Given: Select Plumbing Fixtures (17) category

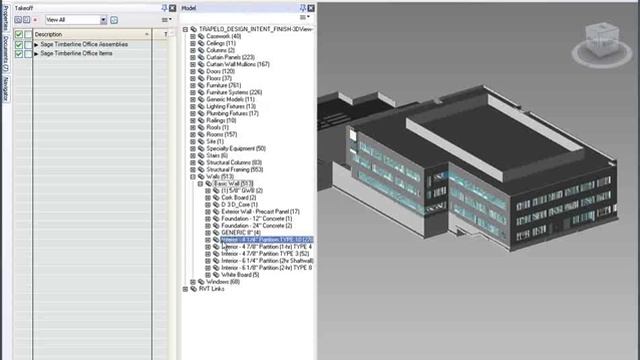Looking at the screenshot, I should point(232,113).
